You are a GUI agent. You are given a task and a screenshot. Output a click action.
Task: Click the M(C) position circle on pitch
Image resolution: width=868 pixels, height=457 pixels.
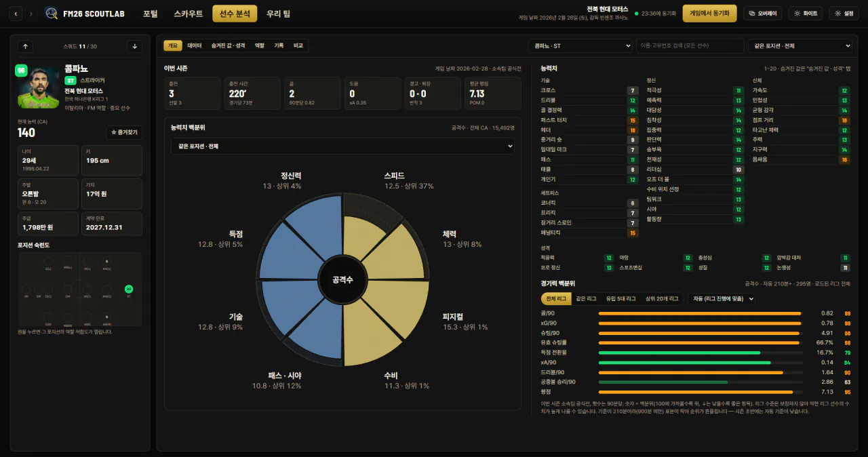87,289
